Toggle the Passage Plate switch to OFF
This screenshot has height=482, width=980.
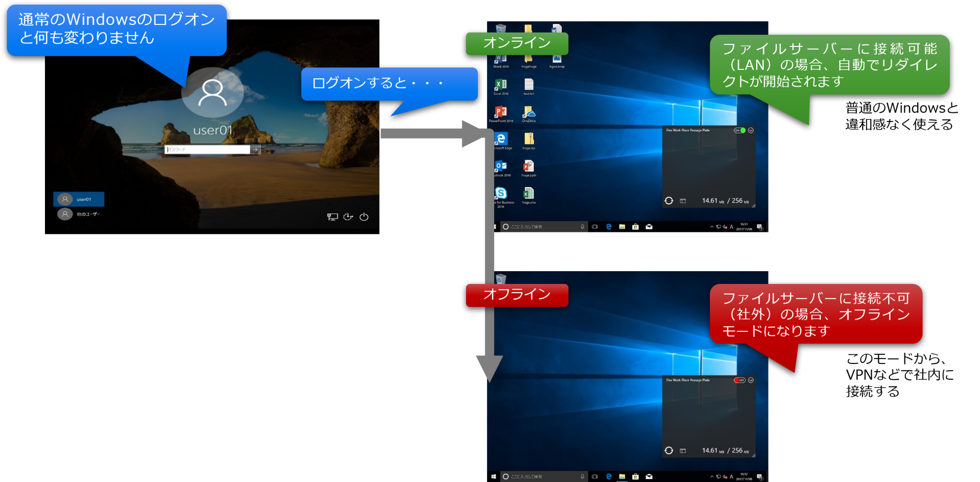tap(740, 130)
